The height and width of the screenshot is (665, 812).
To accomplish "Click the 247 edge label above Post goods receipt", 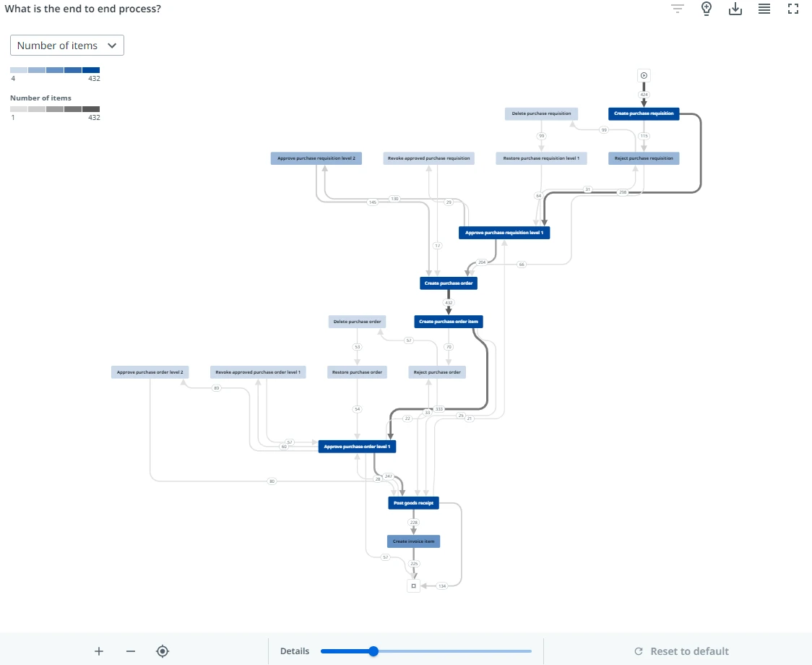I will [389, 476].
